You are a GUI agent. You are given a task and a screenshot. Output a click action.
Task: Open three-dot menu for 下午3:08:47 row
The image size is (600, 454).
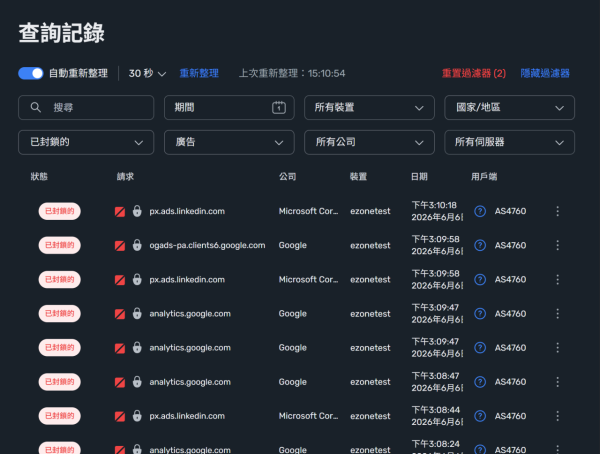pos(558,382)
